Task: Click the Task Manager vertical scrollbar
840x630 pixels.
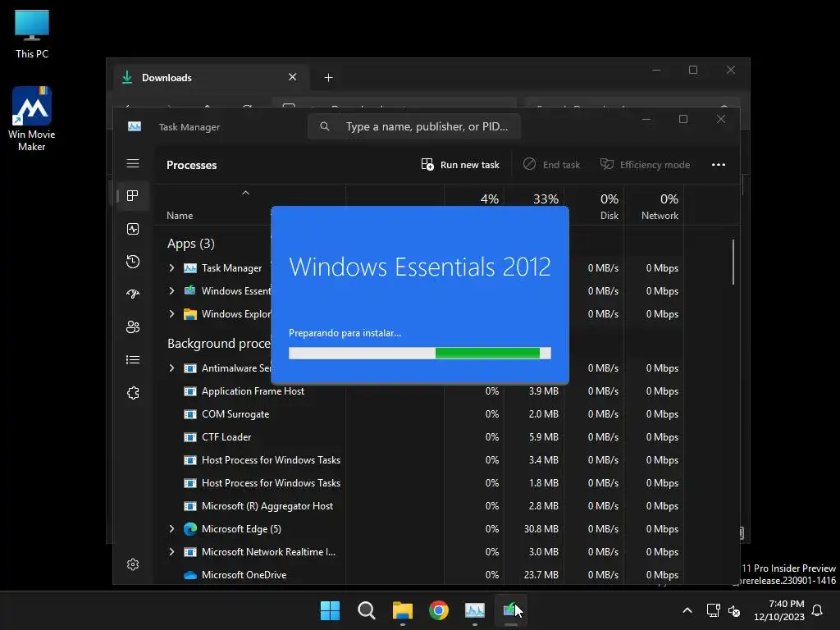Action: tap(733, 262)
